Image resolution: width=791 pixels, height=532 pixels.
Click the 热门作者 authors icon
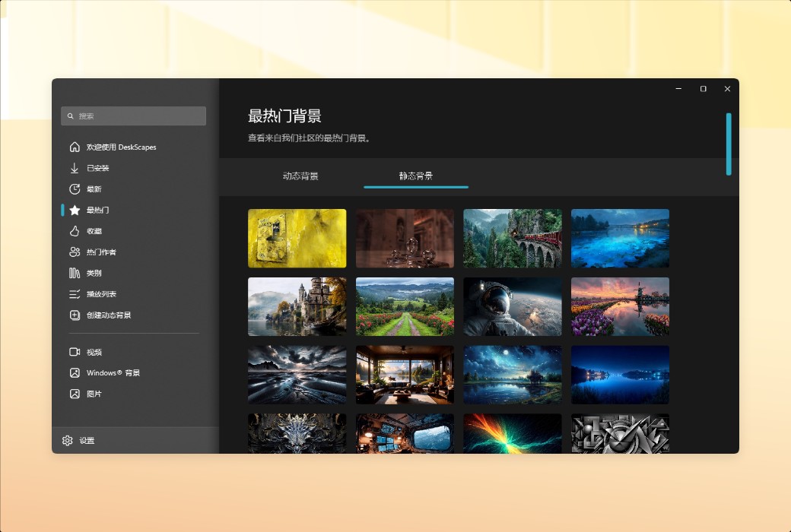[x=74, y=252]
